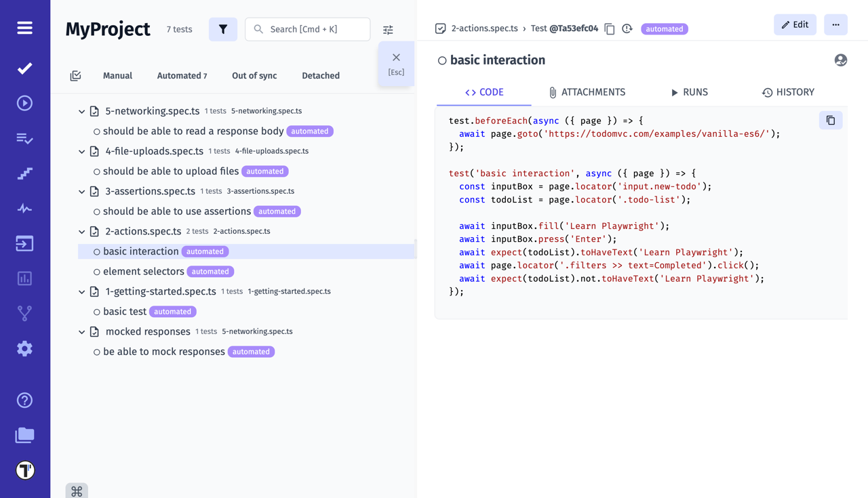Viewport: 868px width, 498px height.
Task: Enable the bulk select checkbox icon
Action: [75, 75]
